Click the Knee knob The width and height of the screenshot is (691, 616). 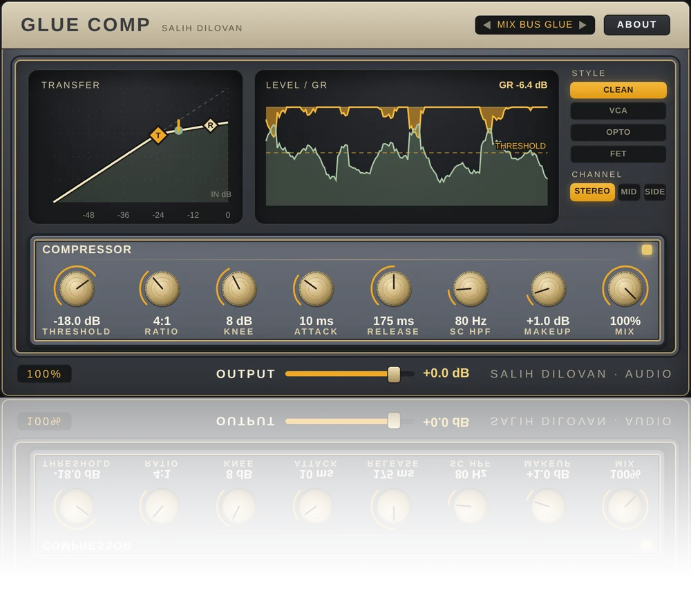239,288
